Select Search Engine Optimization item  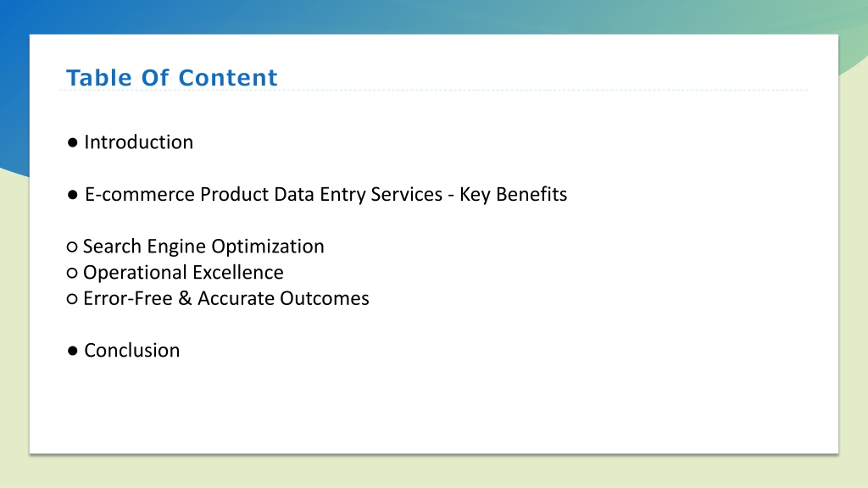click(203, 247)
